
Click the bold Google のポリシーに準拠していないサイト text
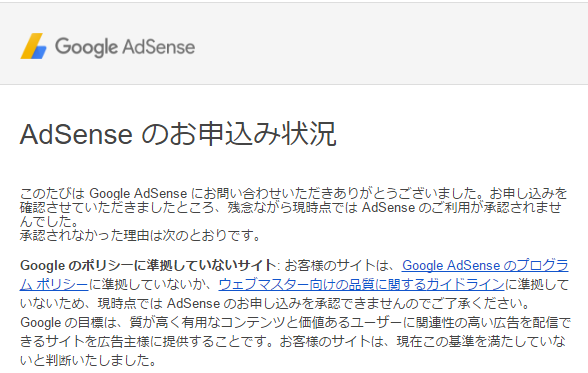point(148,265)
